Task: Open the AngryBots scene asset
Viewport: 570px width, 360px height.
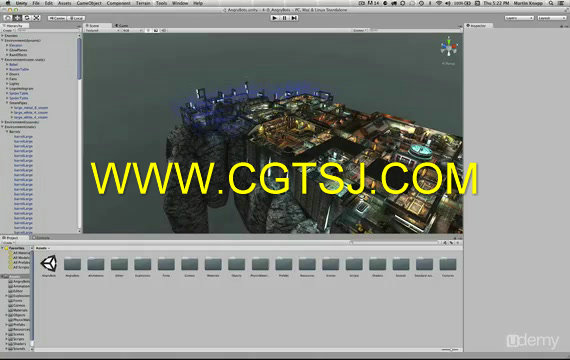Action: (49, 265)
